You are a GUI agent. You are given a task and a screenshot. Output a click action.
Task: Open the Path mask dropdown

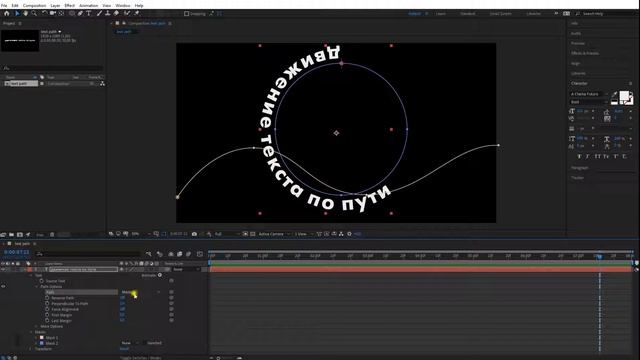click(x=141, y=292)
